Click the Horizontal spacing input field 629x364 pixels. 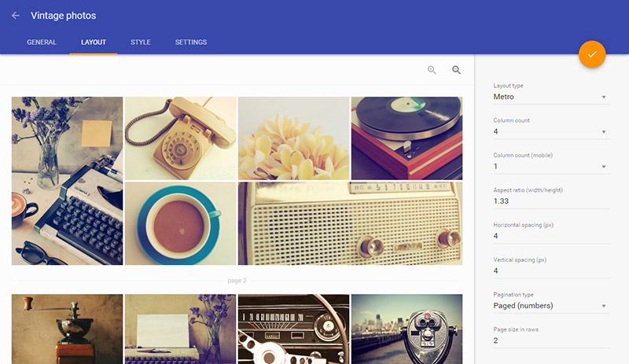[551, 236]
